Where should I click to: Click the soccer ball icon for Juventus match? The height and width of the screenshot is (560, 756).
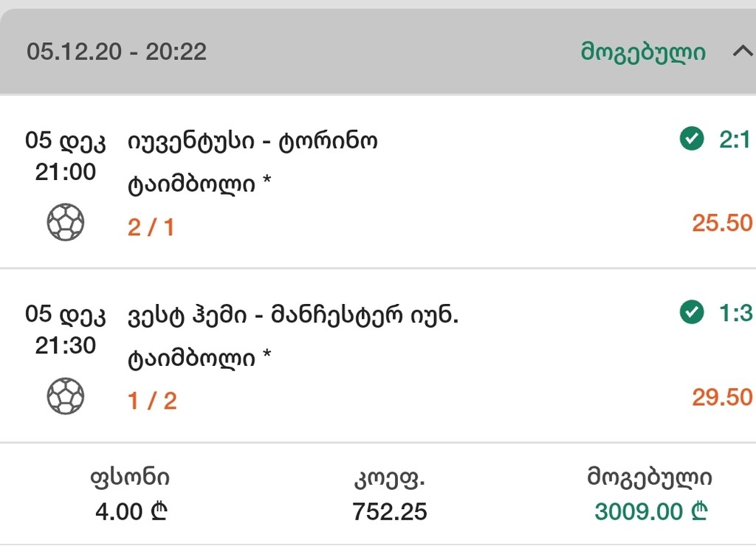(66, 222)
